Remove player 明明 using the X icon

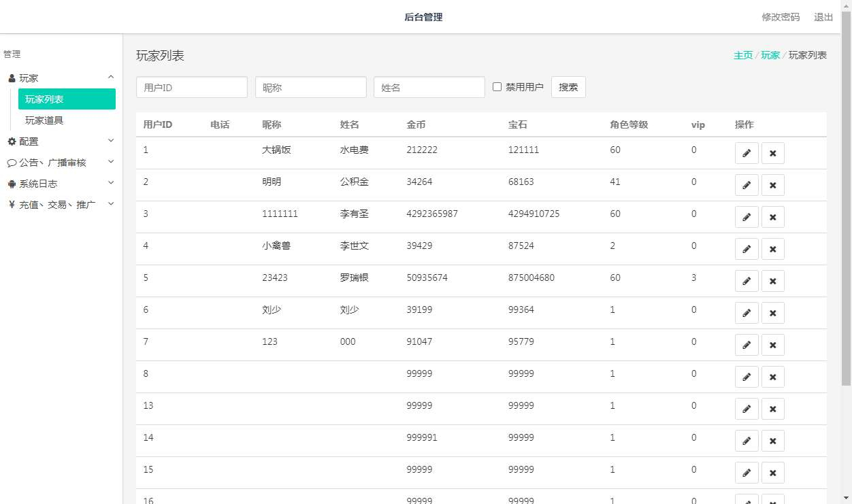point(773,185)
